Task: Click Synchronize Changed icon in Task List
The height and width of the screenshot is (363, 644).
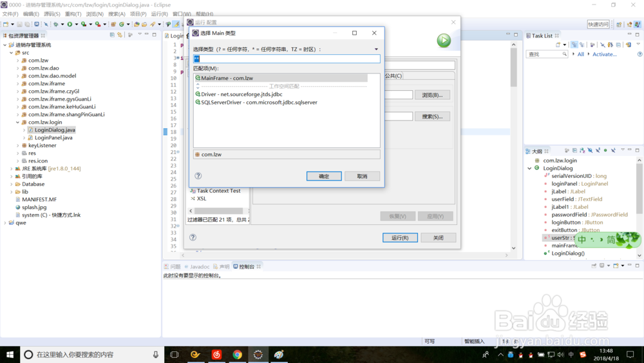Action: (629, 44)
